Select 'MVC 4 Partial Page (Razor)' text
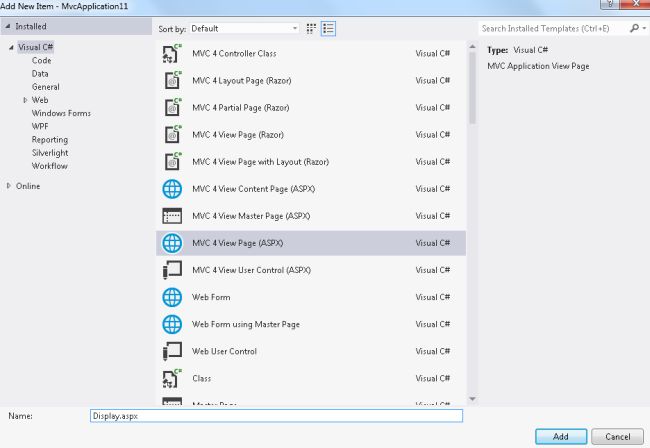 [241, 108]
